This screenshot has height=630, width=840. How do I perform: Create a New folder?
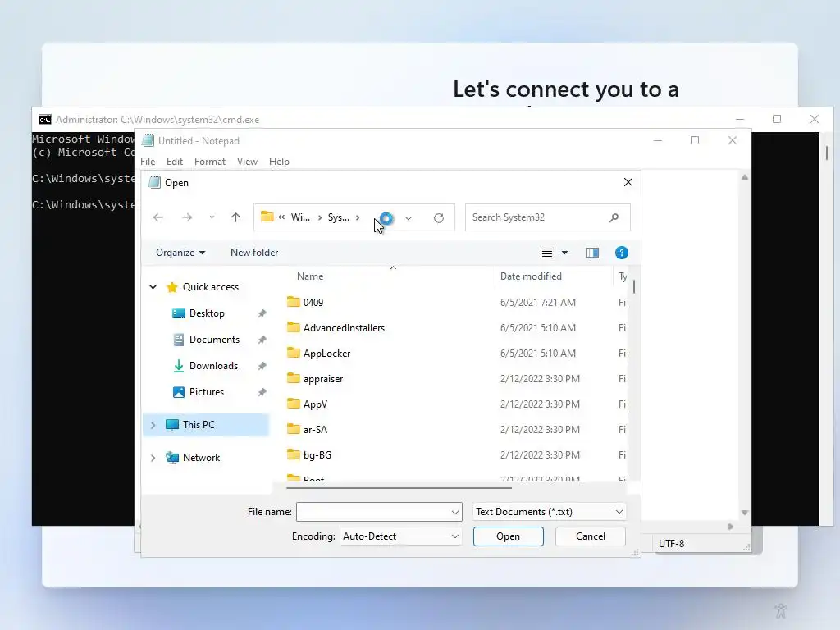click(254, 253)
